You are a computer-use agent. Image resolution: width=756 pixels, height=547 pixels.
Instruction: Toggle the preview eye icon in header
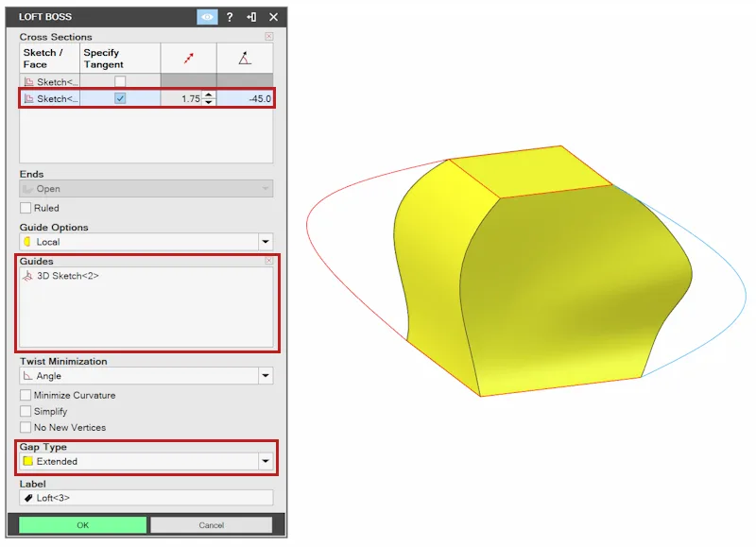coord(207,17)
